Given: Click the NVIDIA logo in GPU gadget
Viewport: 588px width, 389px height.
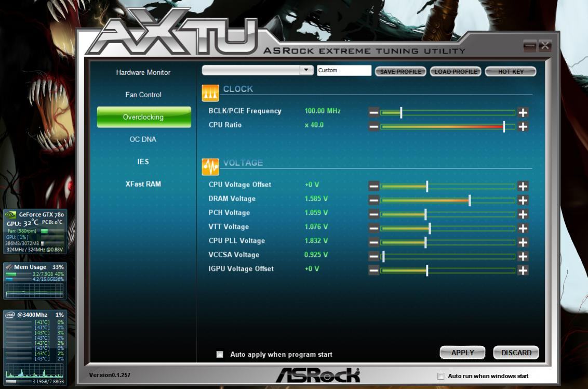Looking at the screenshot, I should [x=10, y=214].
